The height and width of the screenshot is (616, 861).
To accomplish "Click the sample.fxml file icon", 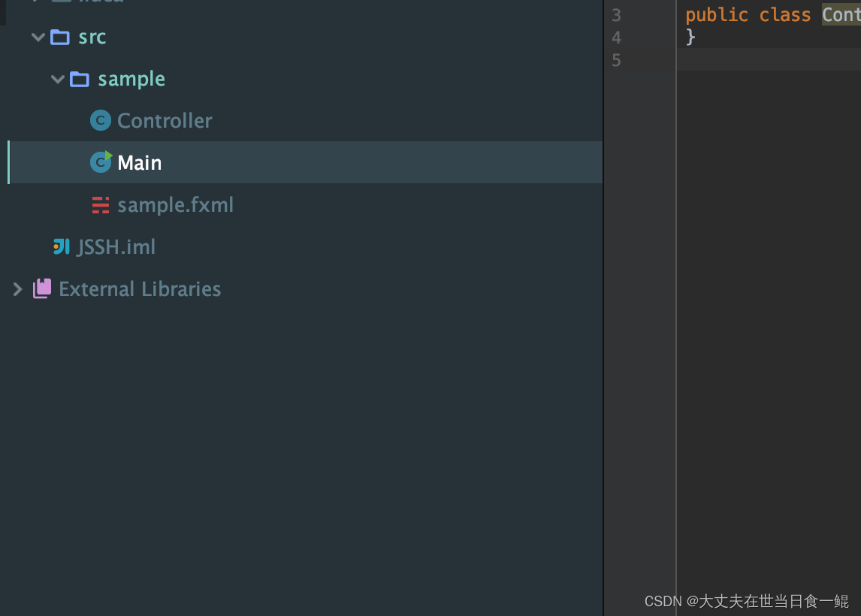I will click(101, 205).
